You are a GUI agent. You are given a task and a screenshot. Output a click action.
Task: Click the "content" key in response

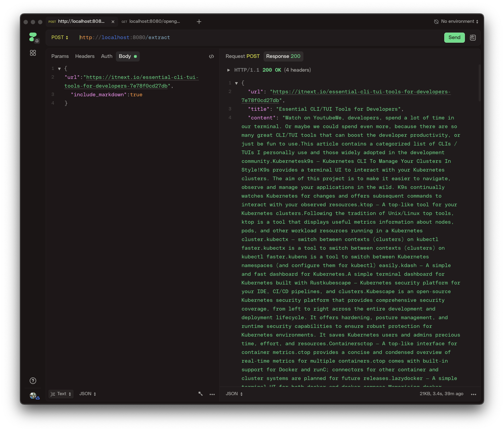tap(262, 118)
